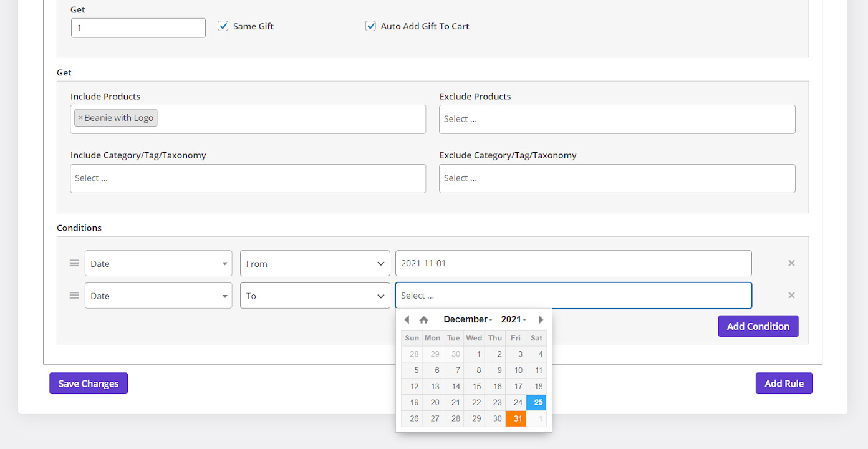Select December 21 in calendar
The image size is (868, 449).
453,402
